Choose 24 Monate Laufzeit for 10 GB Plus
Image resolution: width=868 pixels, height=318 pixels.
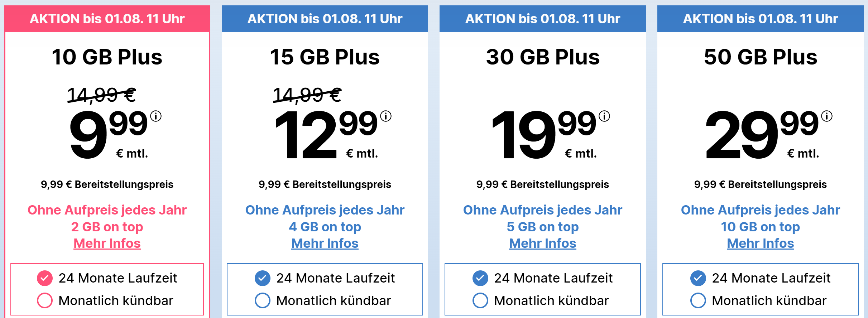pyautogui.click(x=45, y=278)
